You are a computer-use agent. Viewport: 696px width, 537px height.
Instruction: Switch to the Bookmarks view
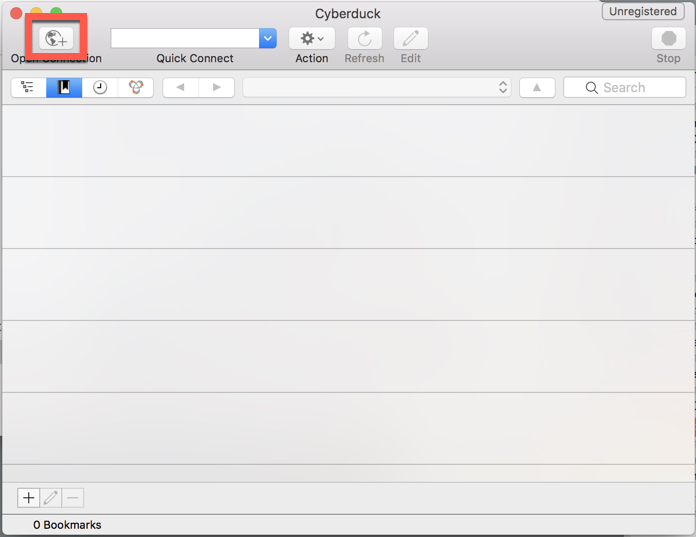coord(64,87)
